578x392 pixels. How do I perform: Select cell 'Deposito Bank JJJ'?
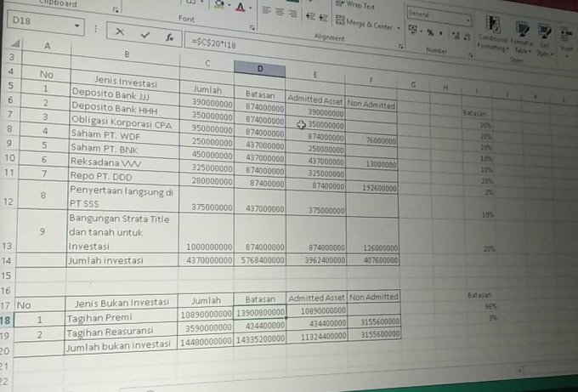(x=125, y=94)
